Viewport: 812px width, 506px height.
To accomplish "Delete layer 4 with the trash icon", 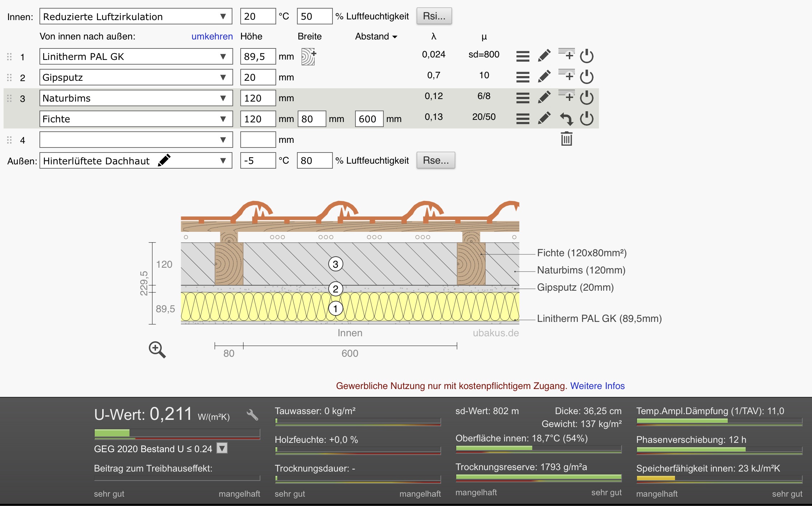I will point(567,139).
